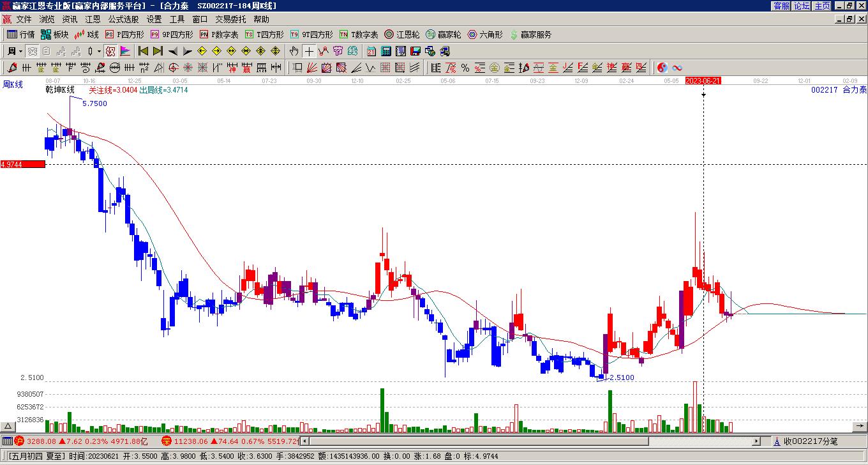Click the floppy disk save icon

click(415, 51)
